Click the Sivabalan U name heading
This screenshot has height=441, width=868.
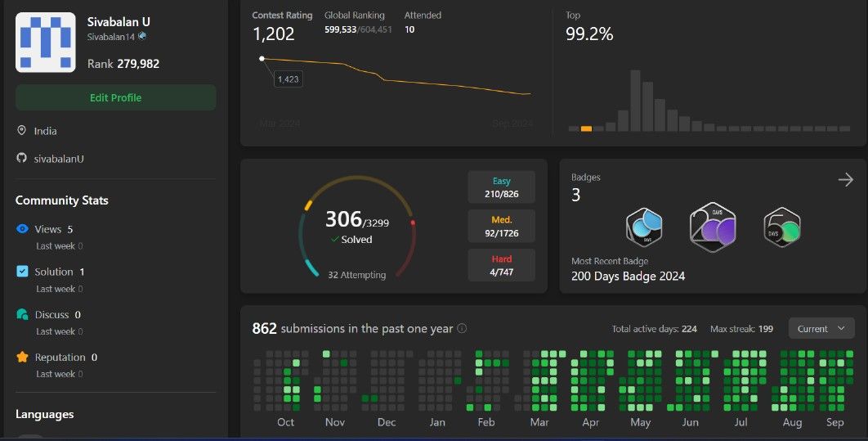(119, 21)
